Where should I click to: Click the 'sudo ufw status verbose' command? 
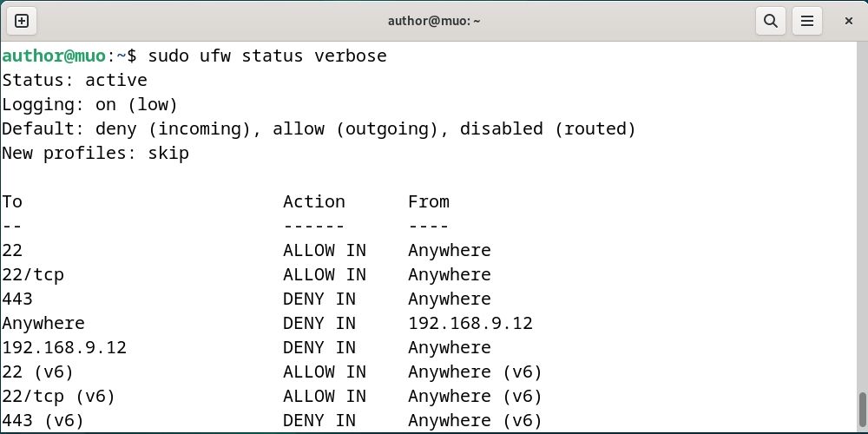(267, 56)
